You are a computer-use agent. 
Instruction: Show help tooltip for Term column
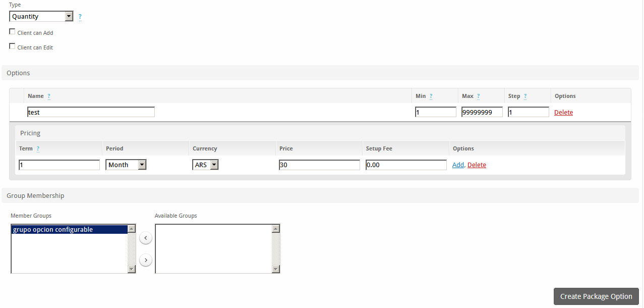pos(38,148)
